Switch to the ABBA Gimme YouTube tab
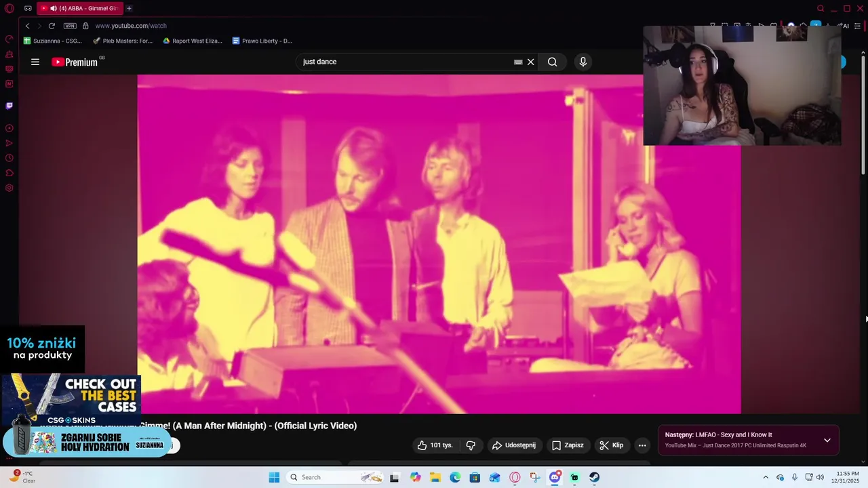Image resolution: width=868 pixels, height=488 pixels. 80,8
